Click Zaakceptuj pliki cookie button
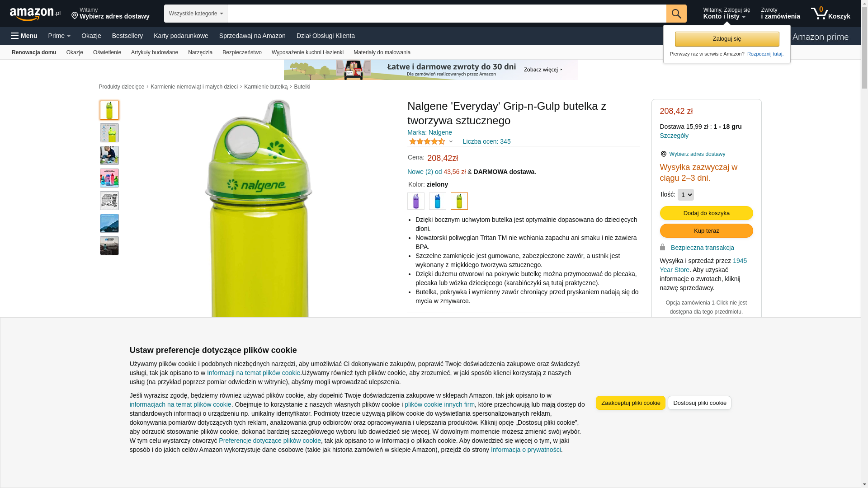868x488 pixels. (x=630, y=403)
